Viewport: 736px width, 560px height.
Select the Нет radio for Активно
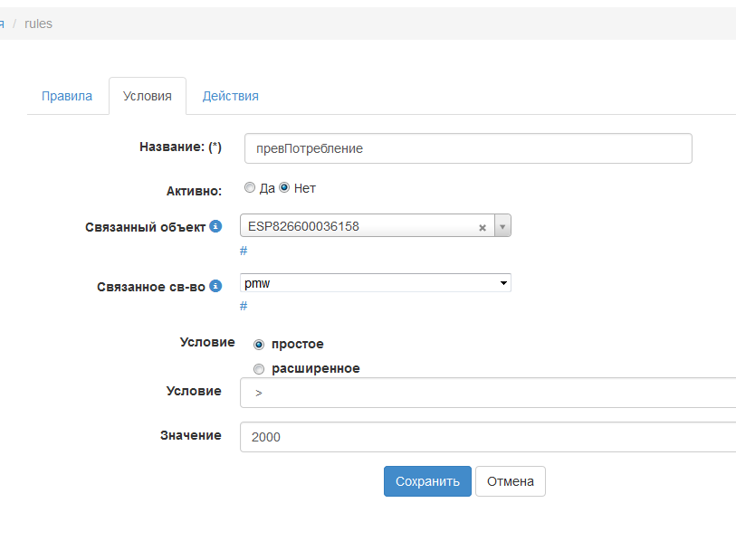pos(284,188)
